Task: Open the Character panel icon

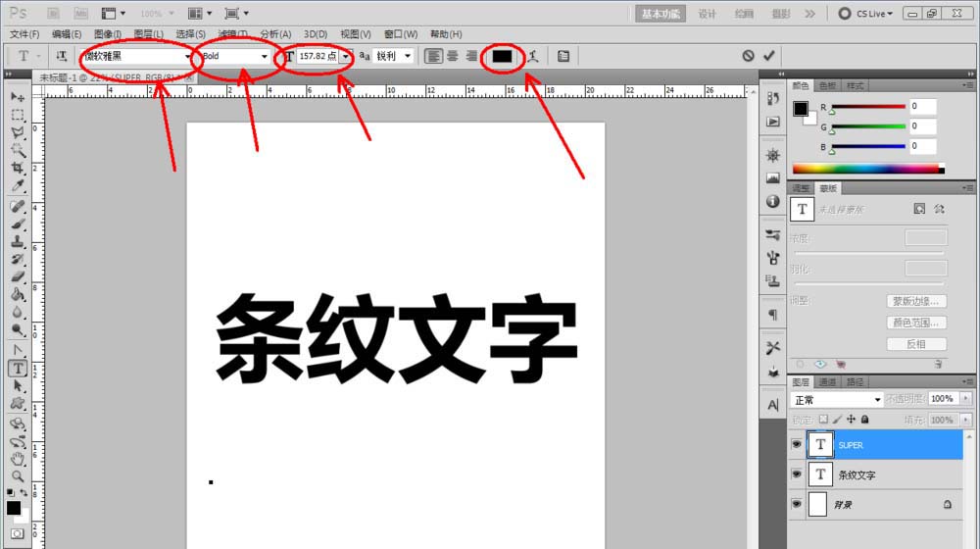Action: [x=773, y=405]
